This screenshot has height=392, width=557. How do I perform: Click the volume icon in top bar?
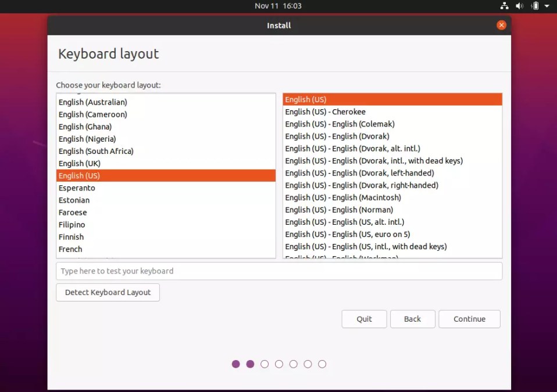point(520,6)
